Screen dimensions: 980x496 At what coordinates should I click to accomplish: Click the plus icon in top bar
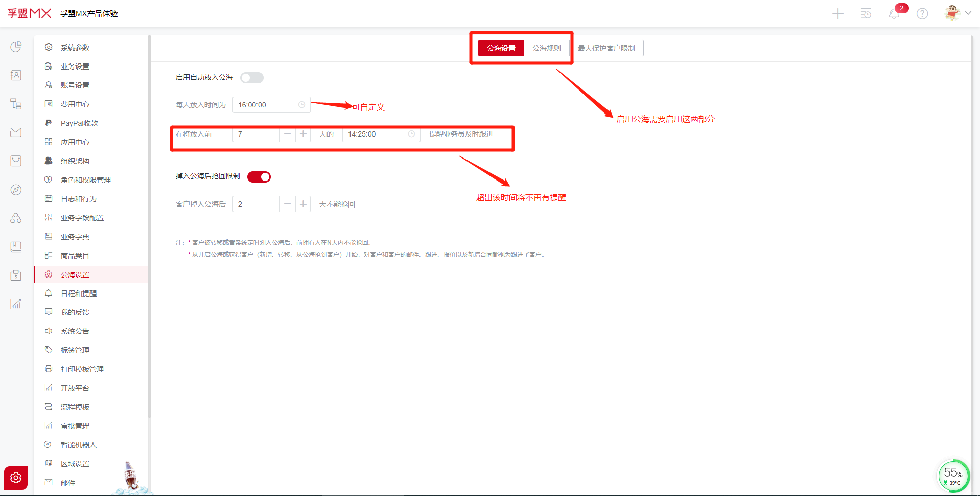coord(837,14)
